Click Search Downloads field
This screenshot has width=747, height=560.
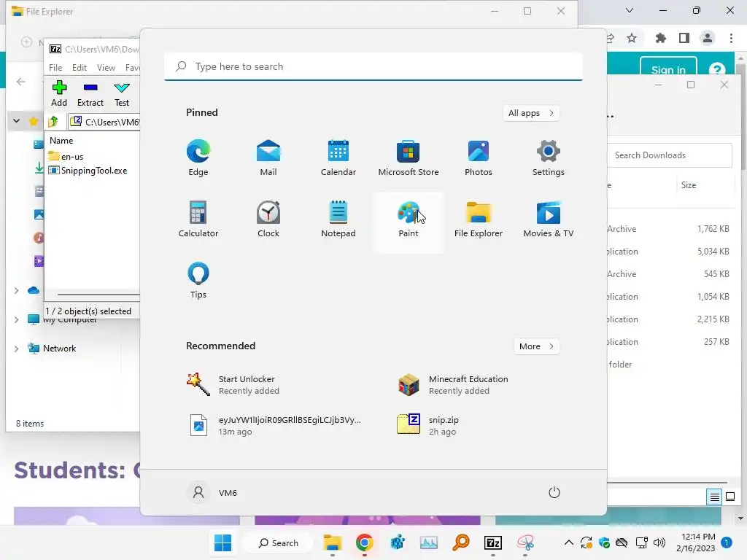coord(670,155)
